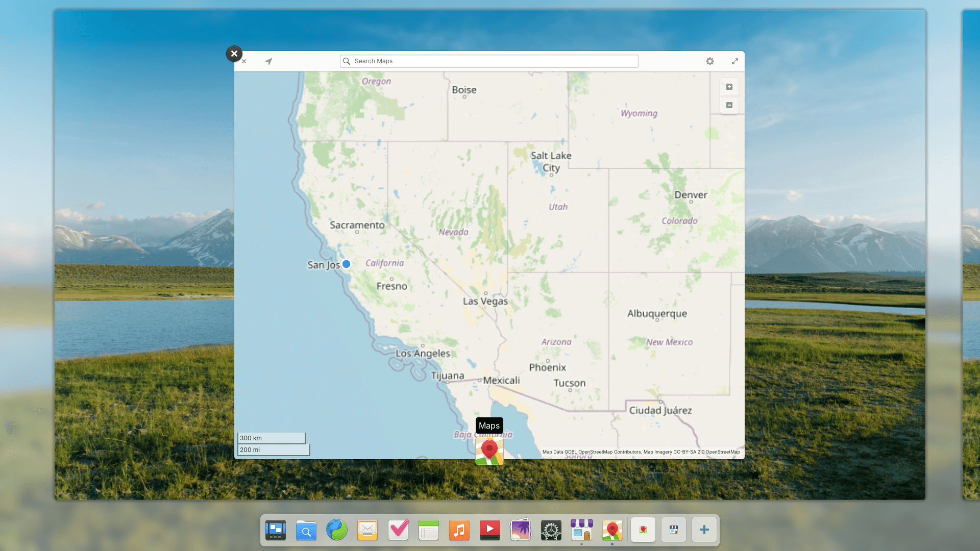Enter fullscreen using the expand arrows
Image resolution: width=980 pixels, height=551 pixels.
734,61
